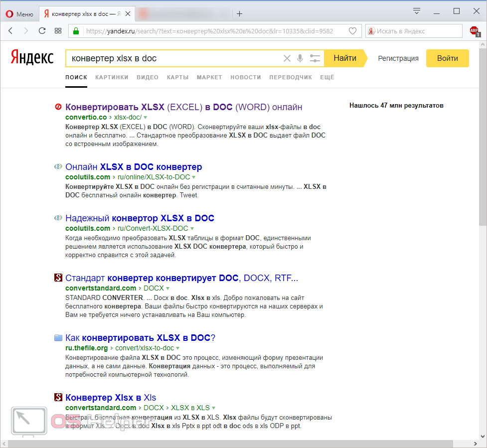Open the Opera tab menu icon
Image resolution: width=487 pixels, height=448 pixels.
point(417,11)
